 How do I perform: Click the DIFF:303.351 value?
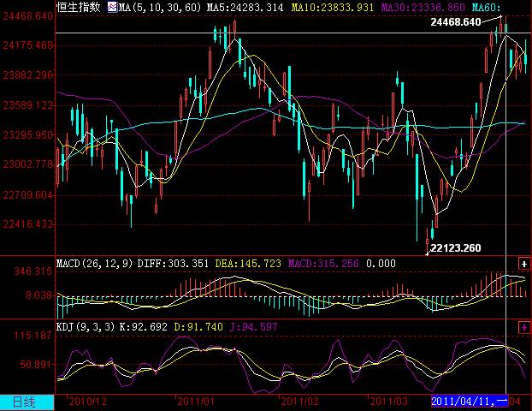[x=173, y=264]
